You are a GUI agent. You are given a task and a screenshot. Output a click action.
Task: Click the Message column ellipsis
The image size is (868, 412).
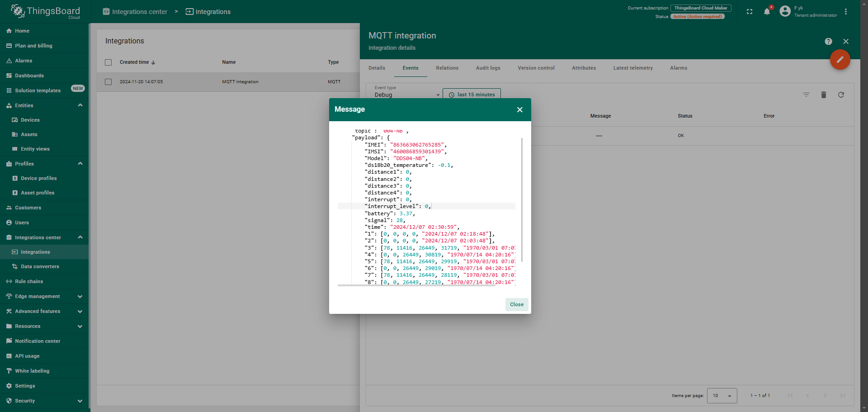pos(599,136)
